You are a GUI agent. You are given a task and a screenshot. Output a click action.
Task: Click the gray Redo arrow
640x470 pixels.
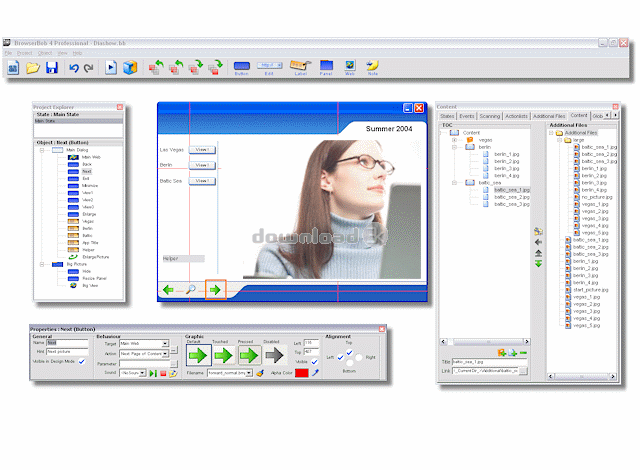(89, 68)
